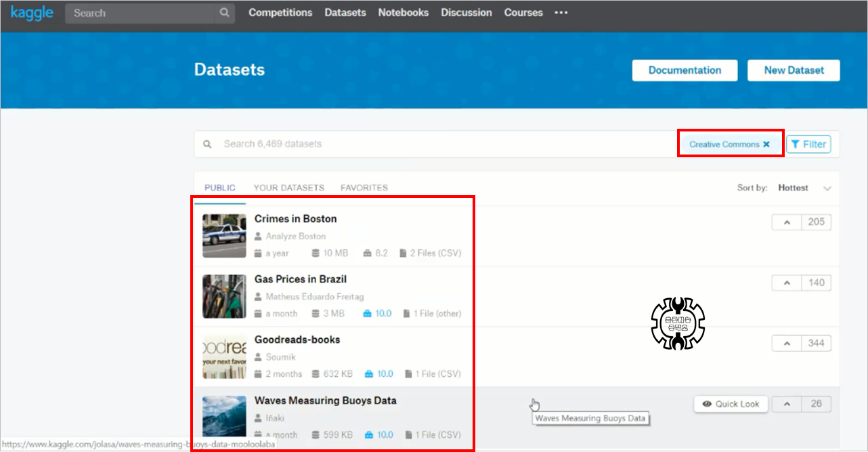This screenshot has width=868, height=452.
Task: Click the vote count 344
Action: tap(817, 343)
